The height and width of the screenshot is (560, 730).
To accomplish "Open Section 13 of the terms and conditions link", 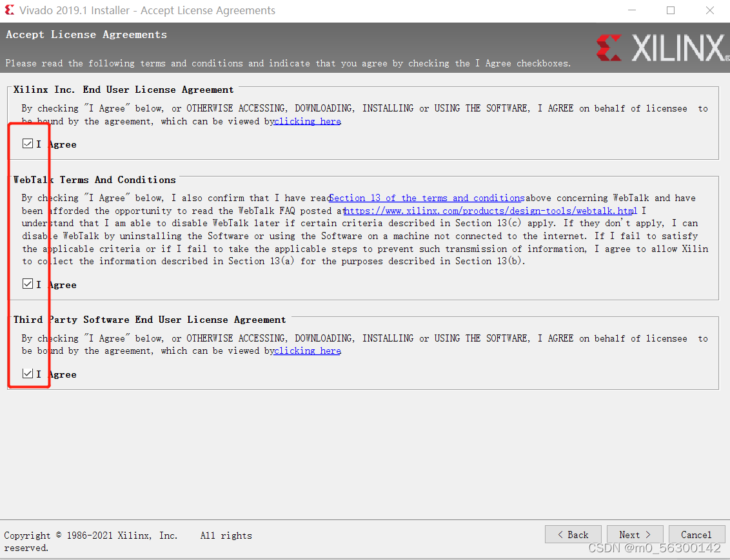I will pos(427,198).
